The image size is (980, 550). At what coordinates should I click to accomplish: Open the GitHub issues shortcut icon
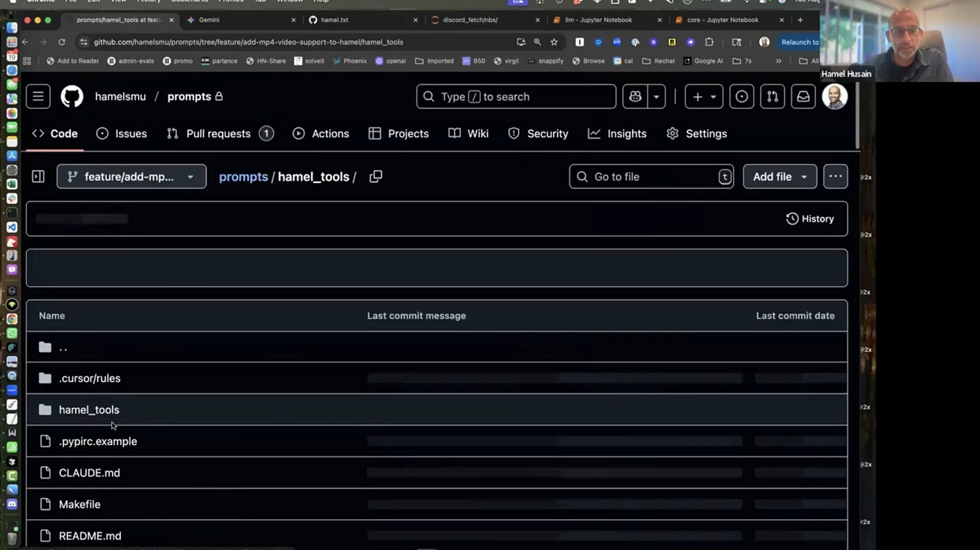click(x=741, y=97)
